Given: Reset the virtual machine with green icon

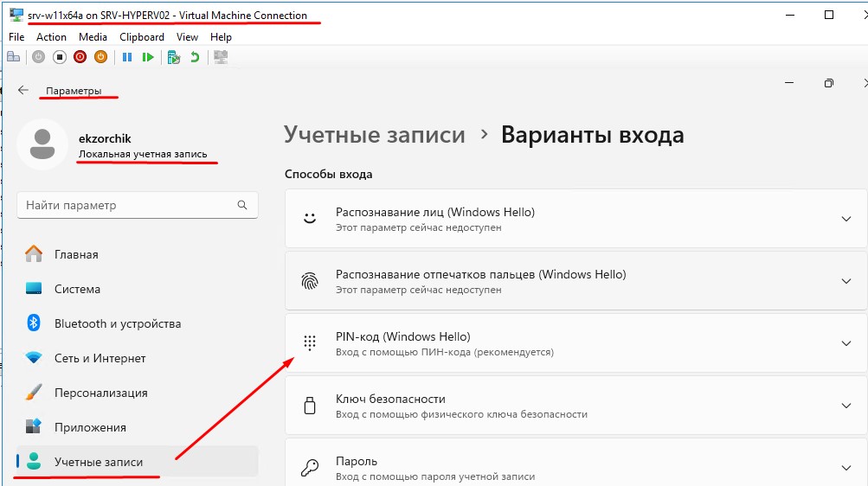Looking at the screenshot, I should coord(149,57).
